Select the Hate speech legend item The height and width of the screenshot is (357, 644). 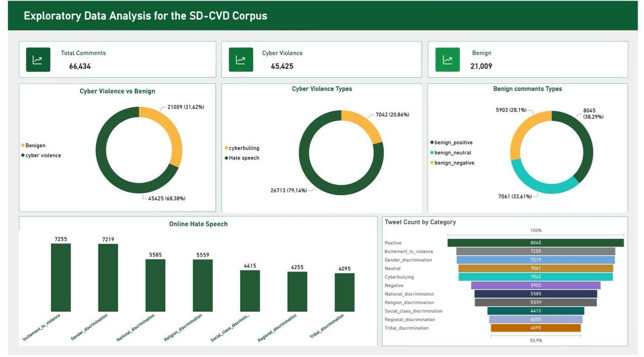coord(245,158)
